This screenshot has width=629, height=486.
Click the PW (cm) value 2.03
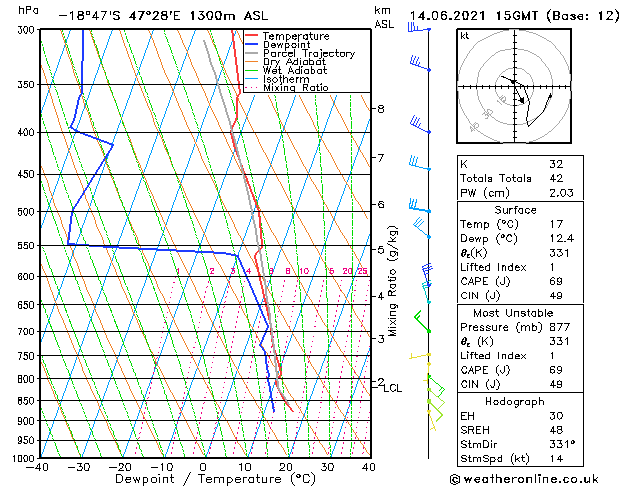561,193
